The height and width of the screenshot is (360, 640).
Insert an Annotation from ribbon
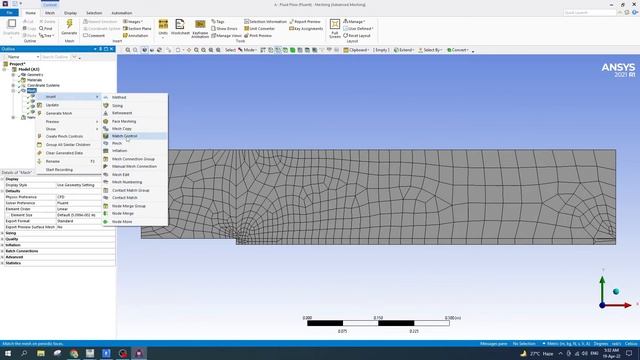click(136, 36)
